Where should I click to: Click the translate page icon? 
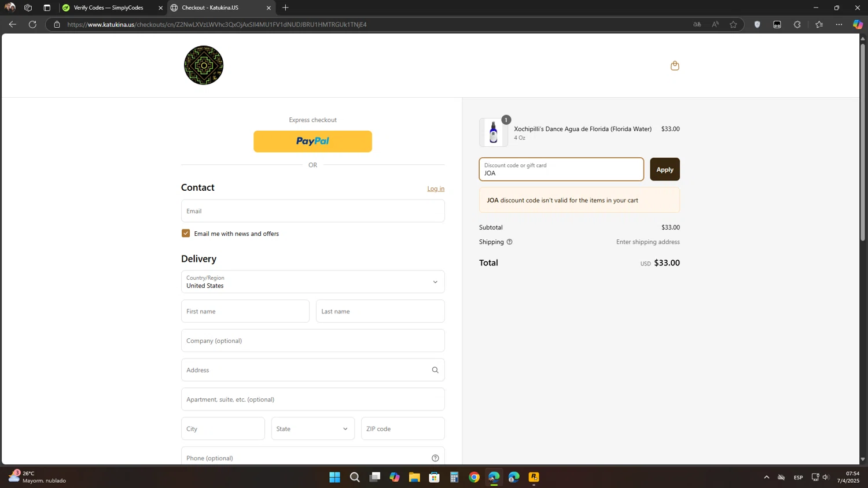click(697, 24)
